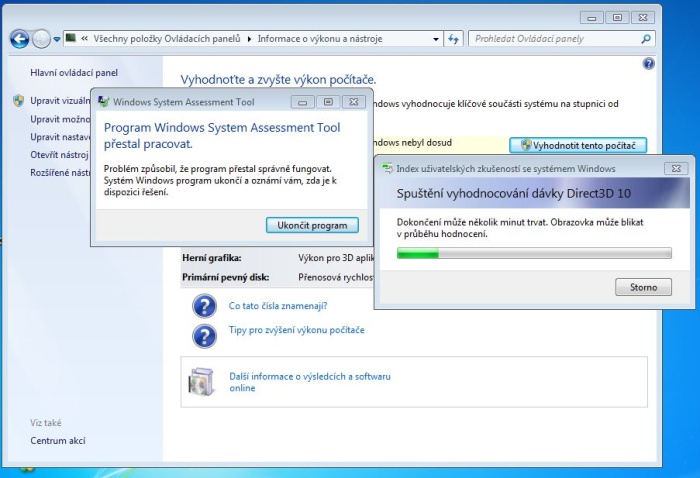The height and width of the screenshot is (478, 700).
Task: Open Centrum akcí link
Action: coord(58,441)
